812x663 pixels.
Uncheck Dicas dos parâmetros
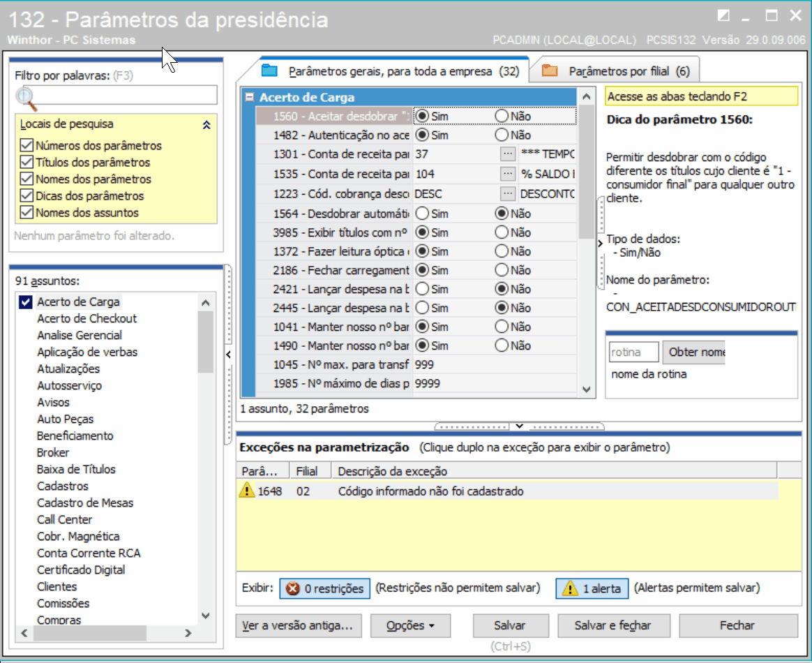(27, 196)
